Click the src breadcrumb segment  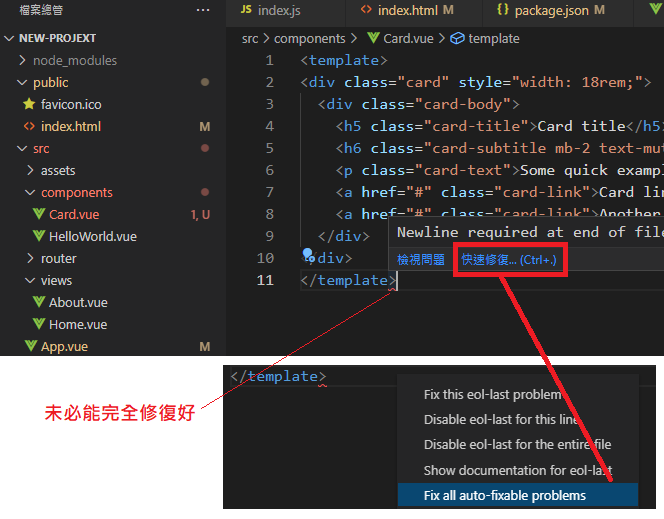click(250, 39)
